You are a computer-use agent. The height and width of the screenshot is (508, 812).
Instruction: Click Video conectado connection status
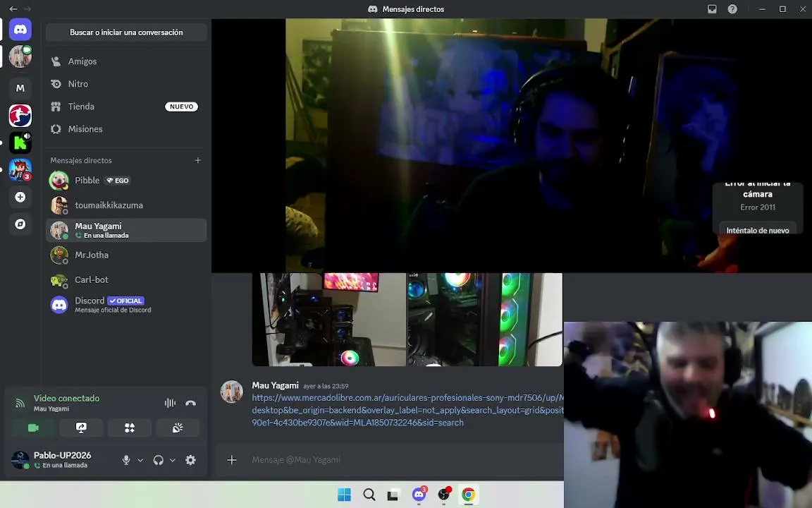(66, 398)
